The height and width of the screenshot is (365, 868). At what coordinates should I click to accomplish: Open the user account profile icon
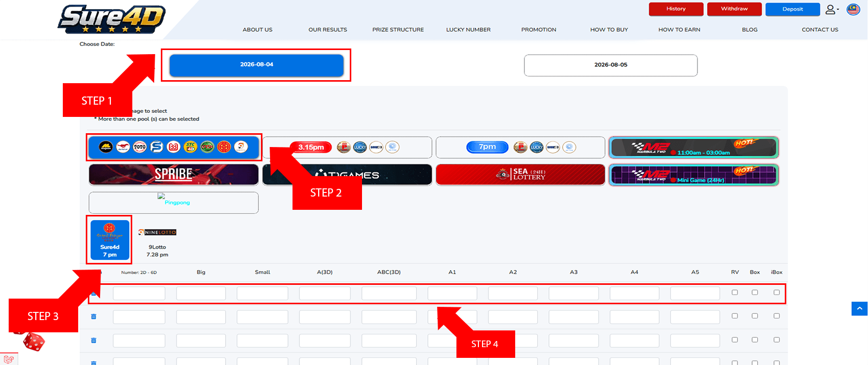coord(832,9)
